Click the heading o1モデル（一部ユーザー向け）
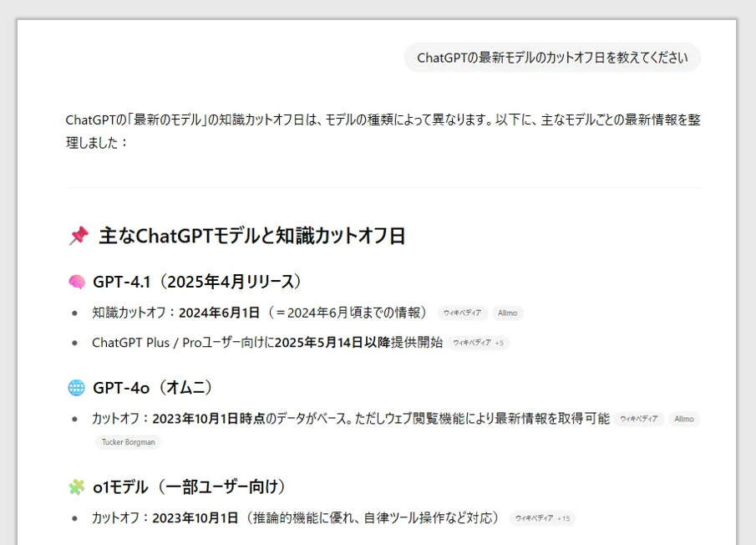 click(190, 487)
